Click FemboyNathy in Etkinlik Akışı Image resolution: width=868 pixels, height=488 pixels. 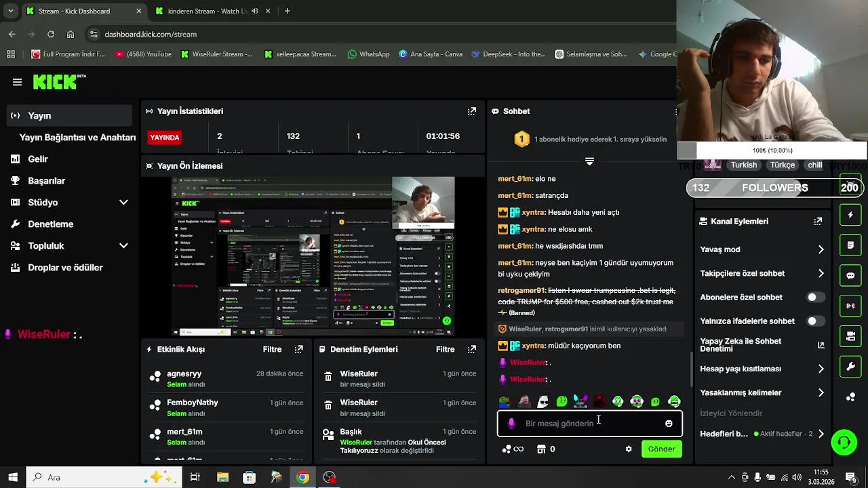(x=193, y=403)
